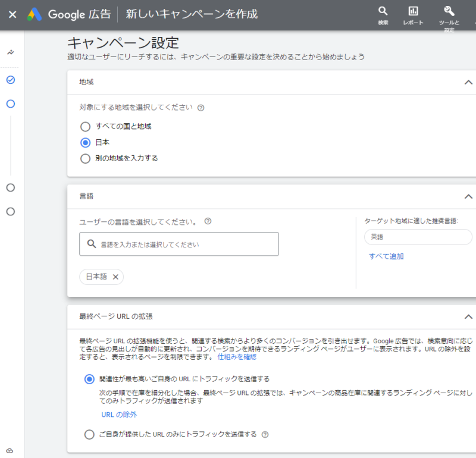This screenshot has height=458, width=476.
Task: Open URL の除外 link
Action: (x=119, y=415)
